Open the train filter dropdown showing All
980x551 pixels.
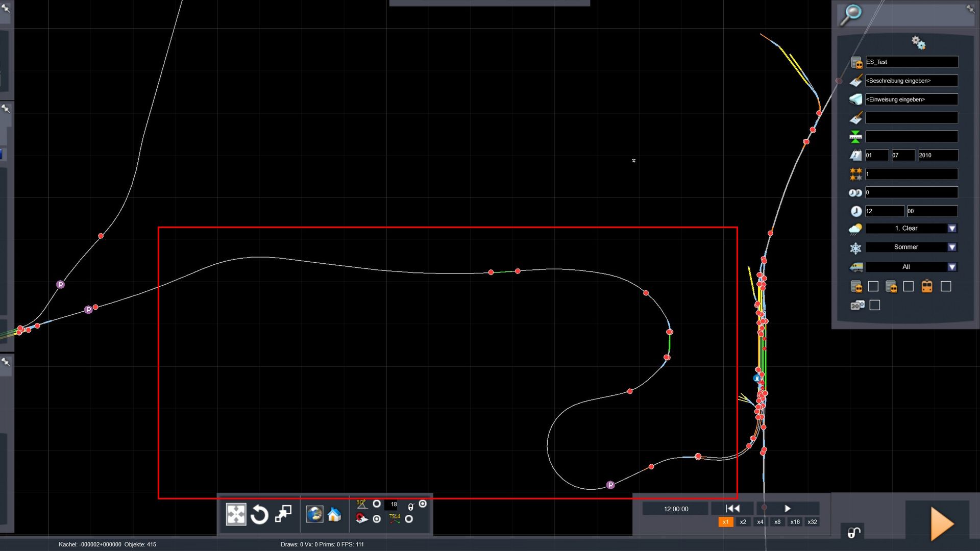point(952,267)
